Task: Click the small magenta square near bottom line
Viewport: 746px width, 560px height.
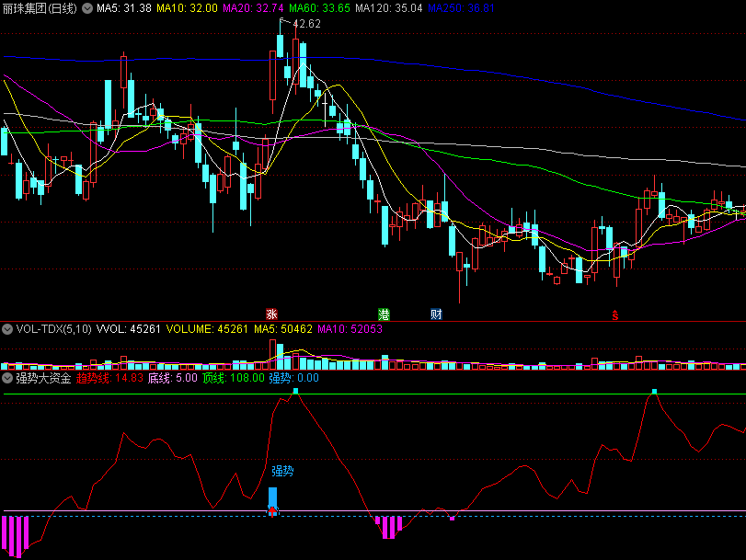Action: (452, 518)
